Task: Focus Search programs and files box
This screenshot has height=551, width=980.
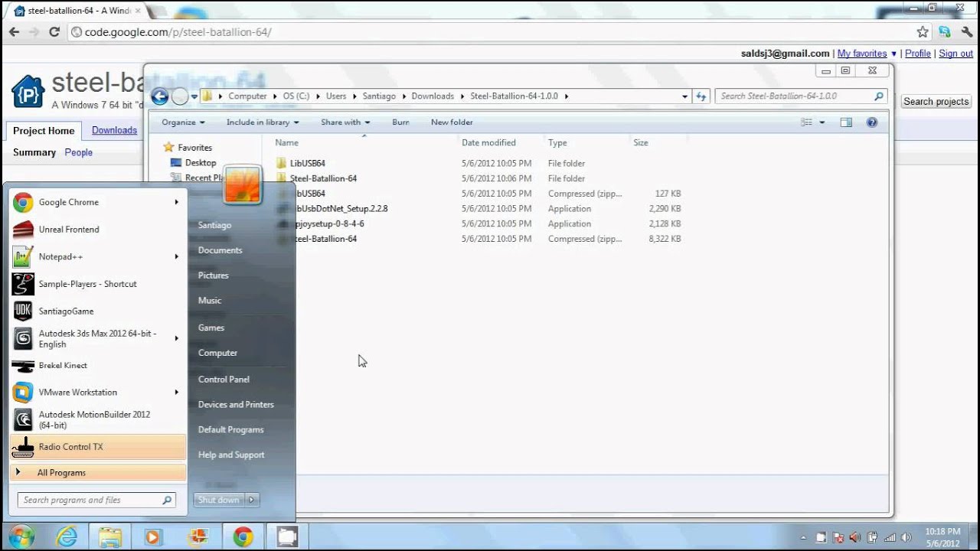Action: click(96, 500)
